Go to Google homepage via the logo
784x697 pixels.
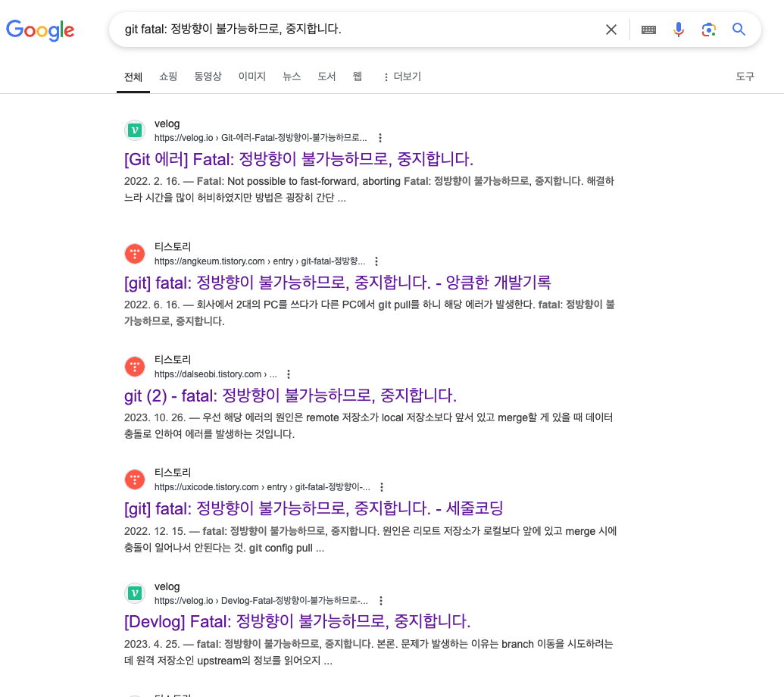(40, 30)
